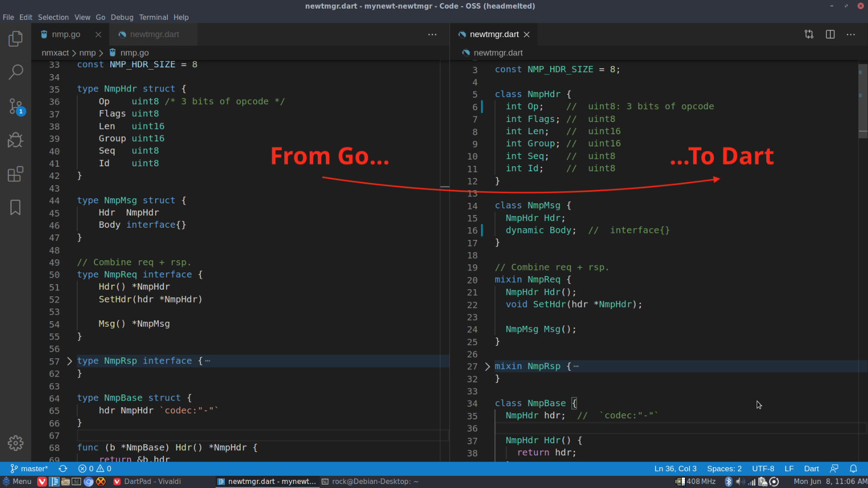The width and height of the screenshot is (868, 488).
Task: Open DartPad - Vivaldi from the taskbar
Action: pos(147,481)
